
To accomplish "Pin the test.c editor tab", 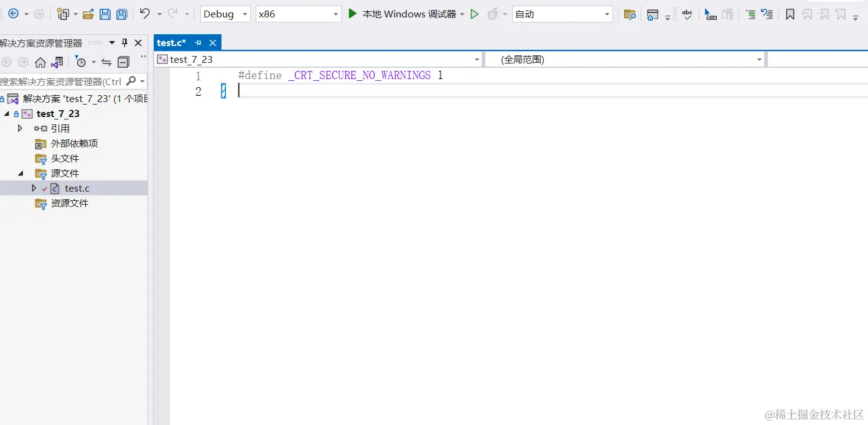I will pyautogui.click(x=198, y=43).
